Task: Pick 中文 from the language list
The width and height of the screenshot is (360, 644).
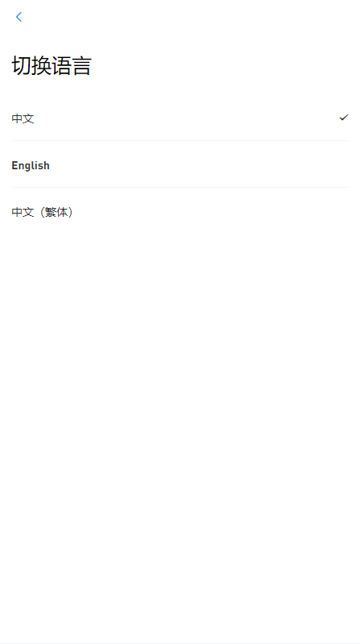Action: (180, 118)
